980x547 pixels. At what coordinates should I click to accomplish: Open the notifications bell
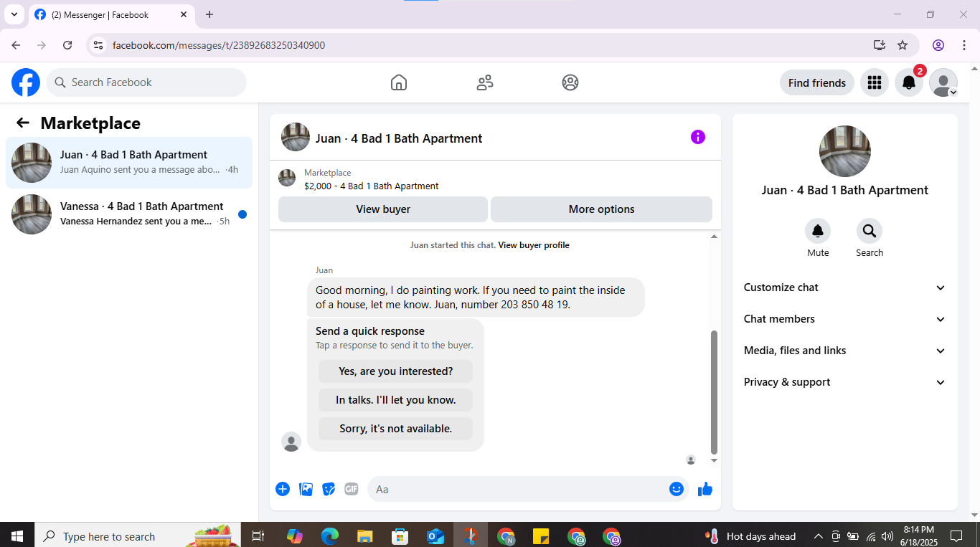[x=909, y=82]
